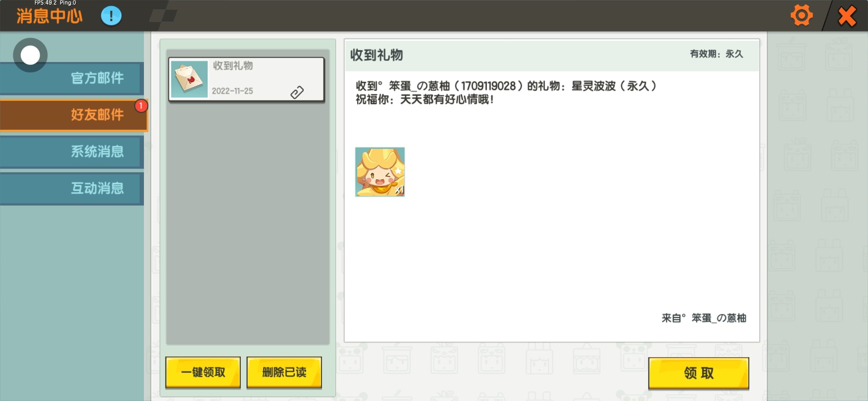The height and width of the screenshot is (401, 868).
Task: Select the 收到礼物 mail dated 2022-11-25
Action: pos(247,79)
